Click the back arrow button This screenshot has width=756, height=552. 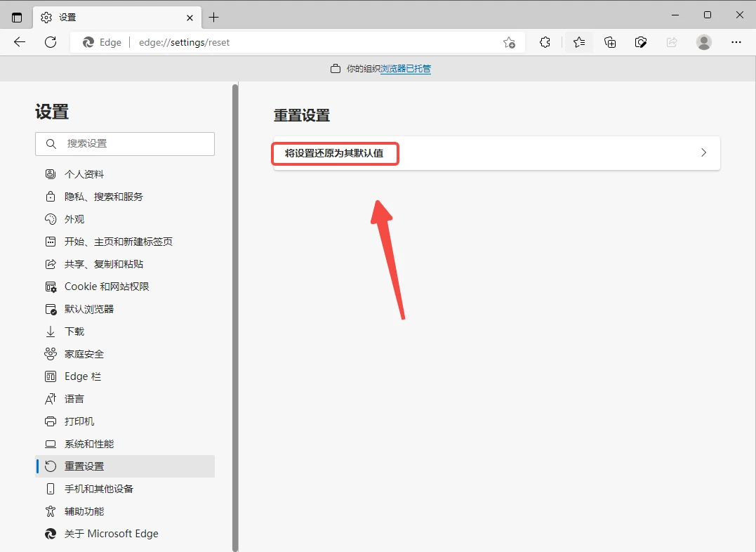[20, 42]
